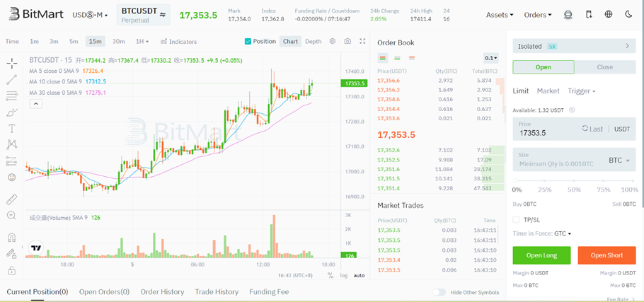Select the 1m timeframe
The height and width of the screenshot is (302, 644).
[34, 42]
